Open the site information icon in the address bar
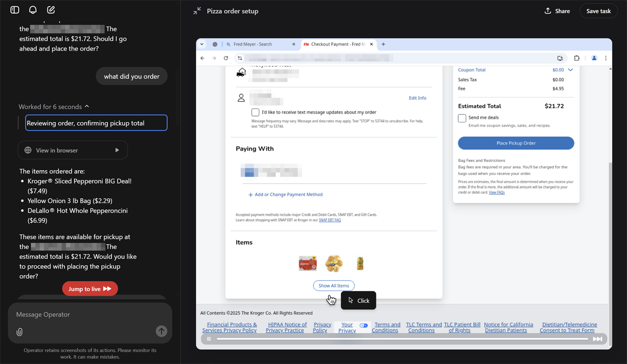This screenshot has height=364, width=627. coord(240,58)
